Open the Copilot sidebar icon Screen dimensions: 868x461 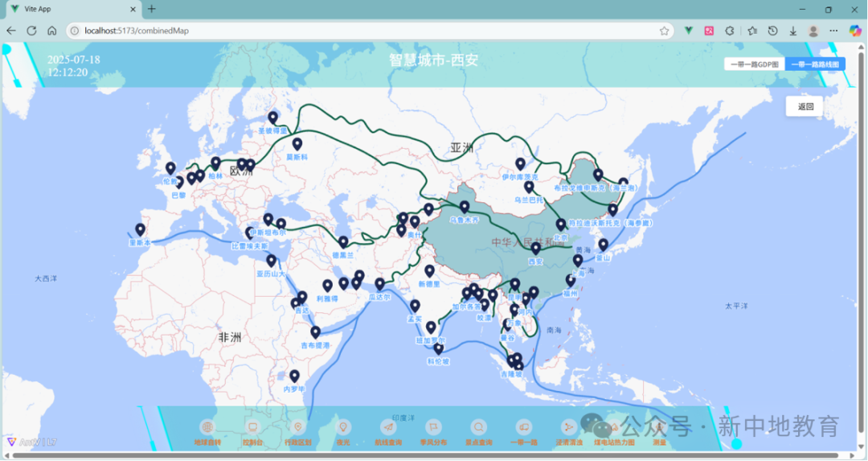pyautogui.click(x=855, y=31)
